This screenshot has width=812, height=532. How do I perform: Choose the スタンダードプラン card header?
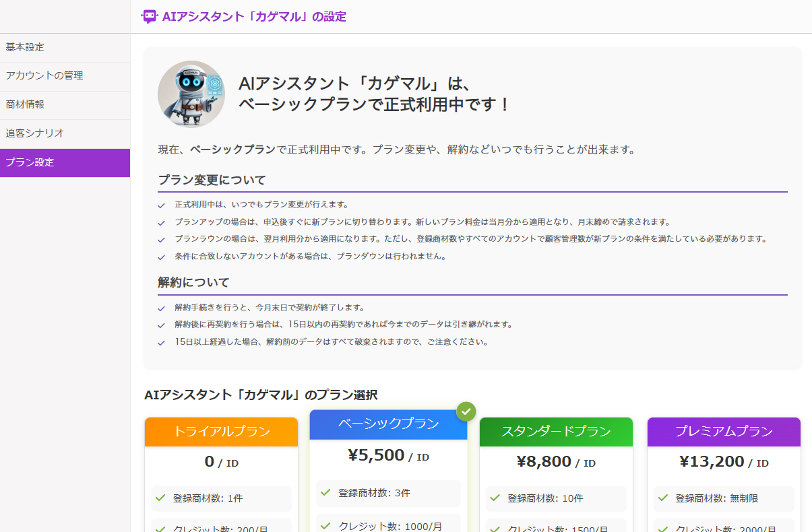[x=556, y=432]
